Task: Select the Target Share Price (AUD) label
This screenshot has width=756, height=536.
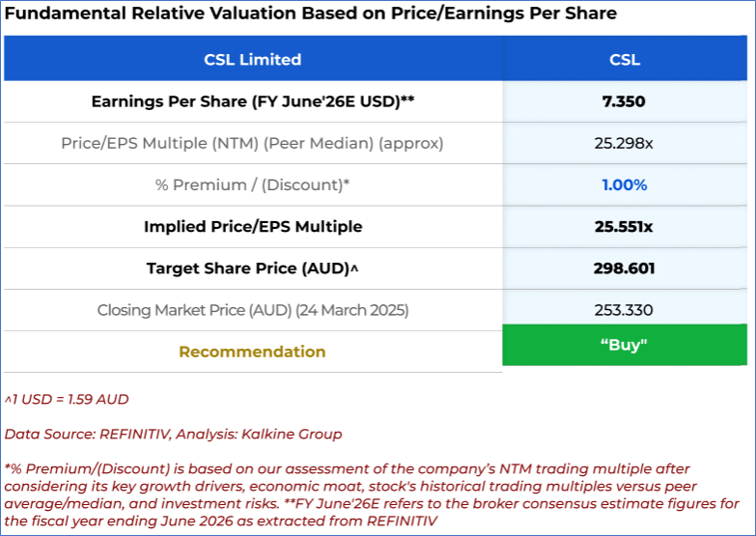Action: point(252,268)
